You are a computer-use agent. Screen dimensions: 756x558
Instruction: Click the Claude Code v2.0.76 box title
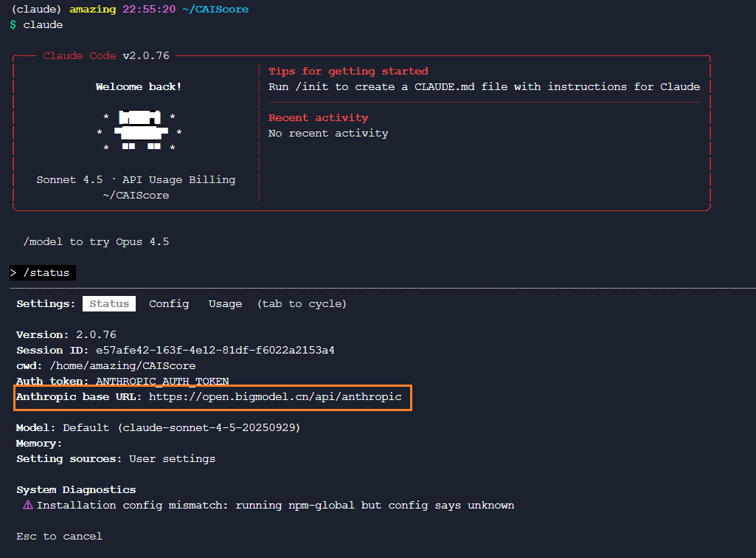click(106, 55)
